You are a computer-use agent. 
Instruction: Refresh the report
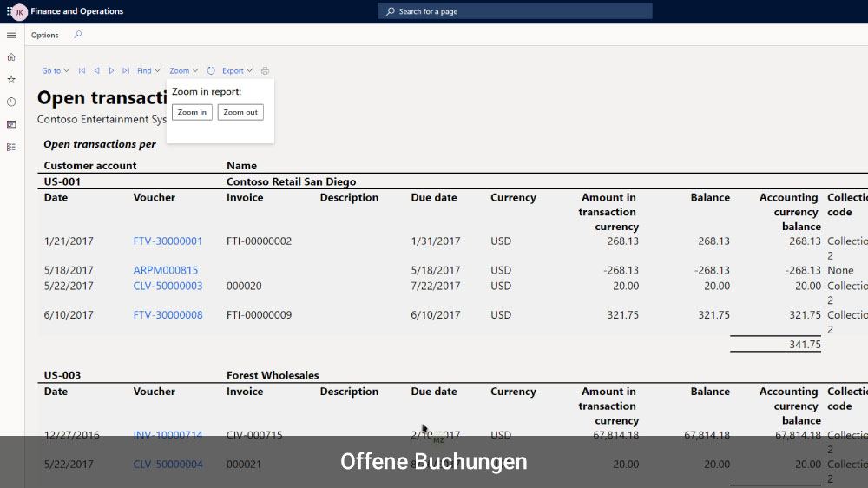click(211, 71)
